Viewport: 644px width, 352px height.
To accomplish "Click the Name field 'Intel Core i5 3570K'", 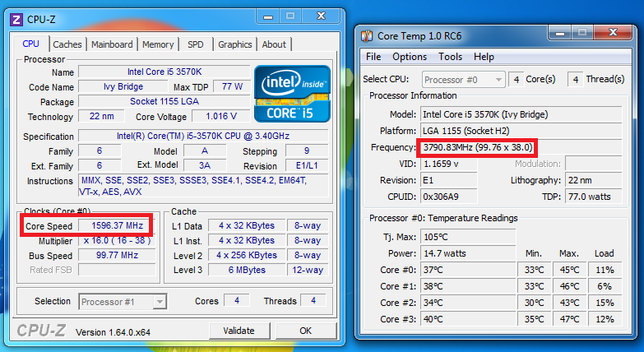I will click(x=164, y=72).
